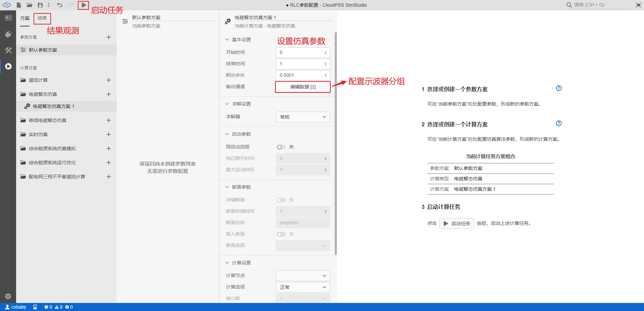Image resolution: width=644 pixels, height=311 pixels.
Task: Add a 潮流计算 scheme with plus
Action: click(109, 80)
